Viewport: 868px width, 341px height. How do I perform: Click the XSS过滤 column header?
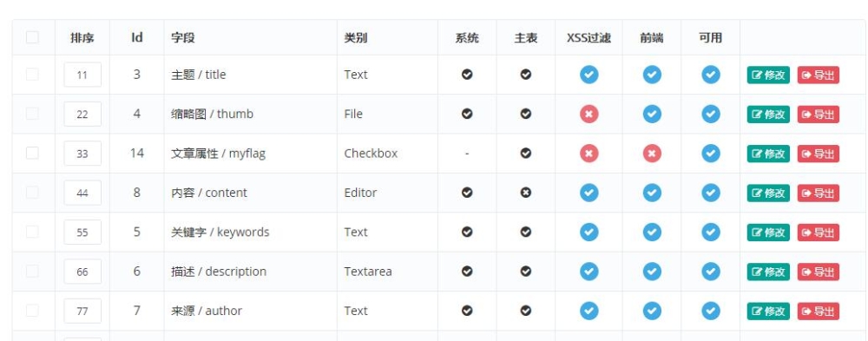(589, 37)
